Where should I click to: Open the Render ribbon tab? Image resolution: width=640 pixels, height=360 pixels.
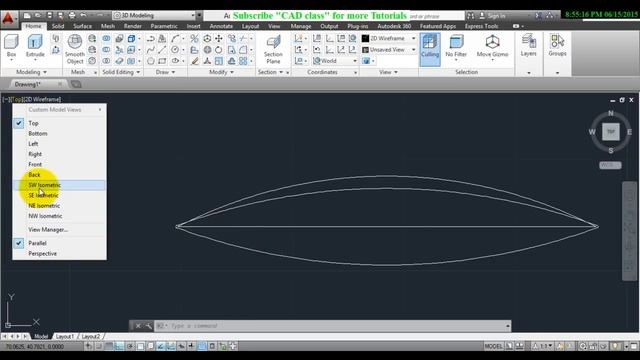[x=133, y=26]
